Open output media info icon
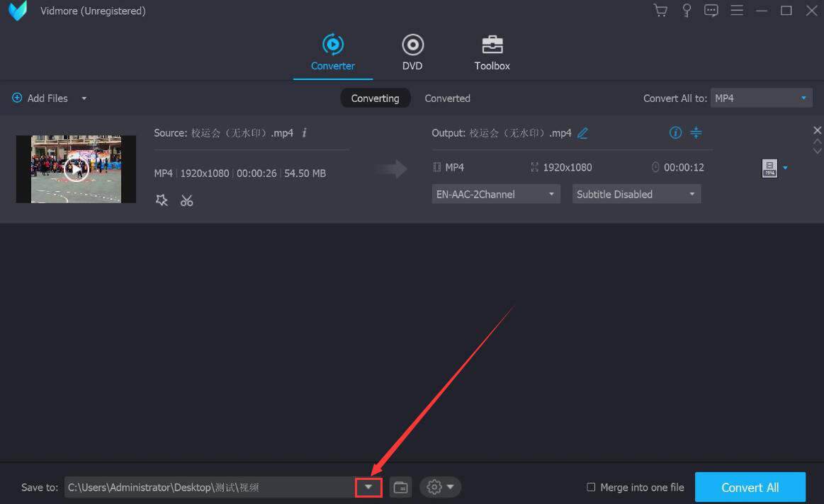824x504 pixels. [675, 133]
